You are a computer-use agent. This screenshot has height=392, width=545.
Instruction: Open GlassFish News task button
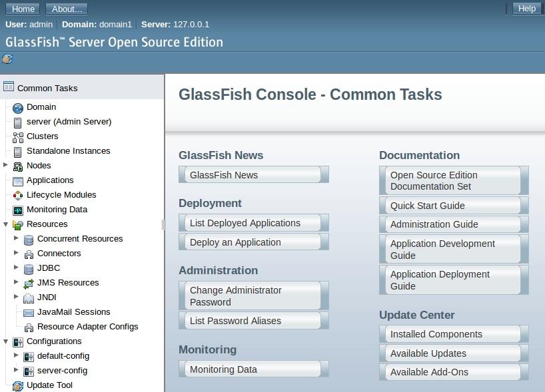pyautogui.click(x=254, y=174)
